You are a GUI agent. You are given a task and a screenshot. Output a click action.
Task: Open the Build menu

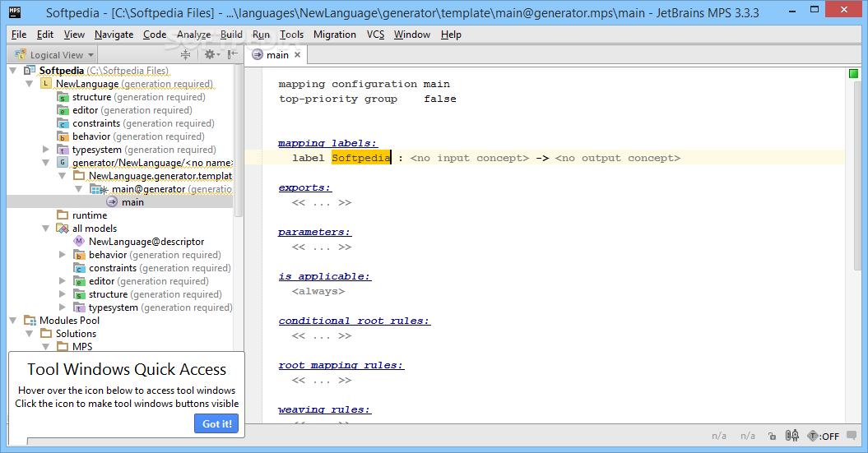231,35
